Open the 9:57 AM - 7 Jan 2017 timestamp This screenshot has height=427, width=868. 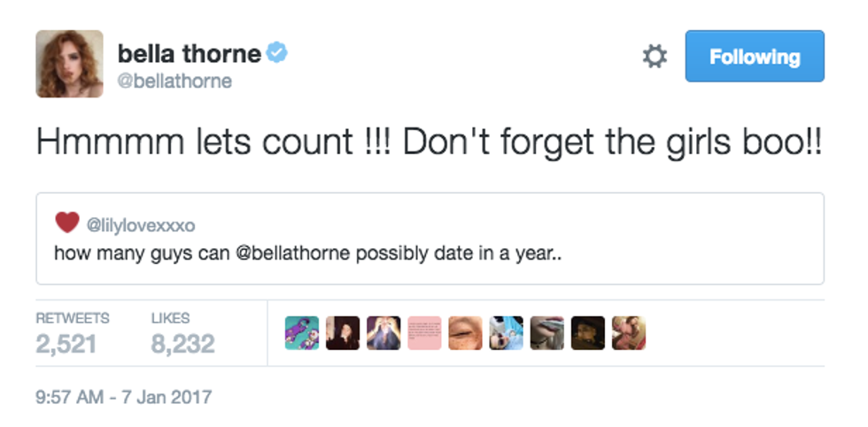[124, 396]
